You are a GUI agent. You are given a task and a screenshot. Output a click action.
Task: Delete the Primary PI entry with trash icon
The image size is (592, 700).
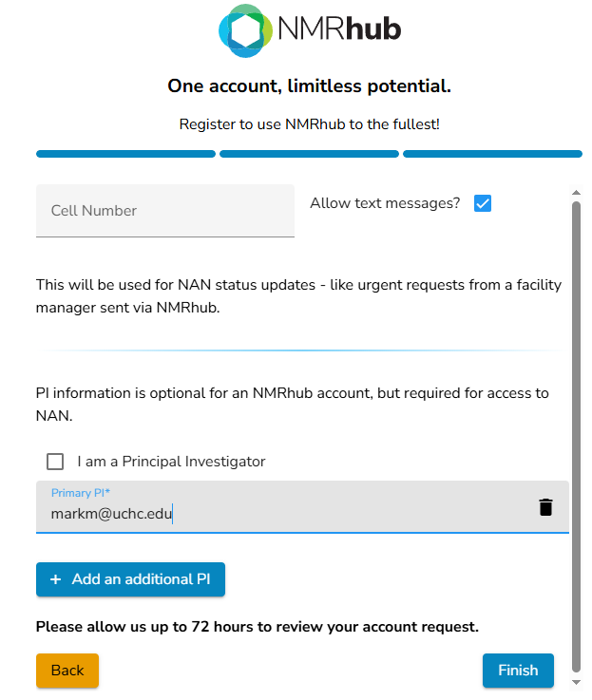tap(545, 507)
